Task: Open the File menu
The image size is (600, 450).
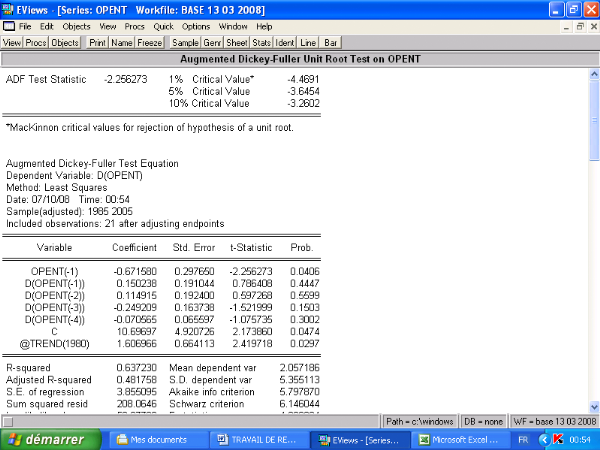Action: [25, 25]
